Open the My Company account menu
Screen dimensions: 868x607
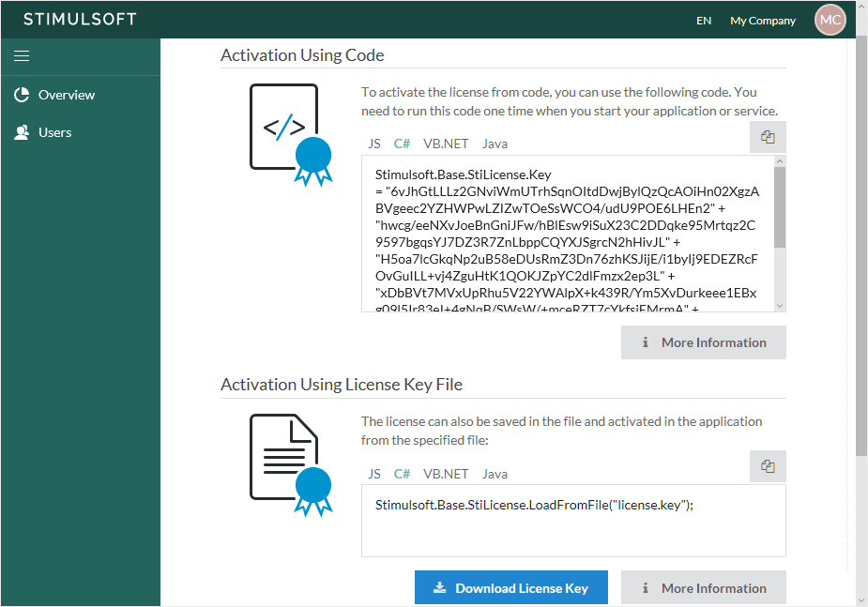[x=763, y=21]
